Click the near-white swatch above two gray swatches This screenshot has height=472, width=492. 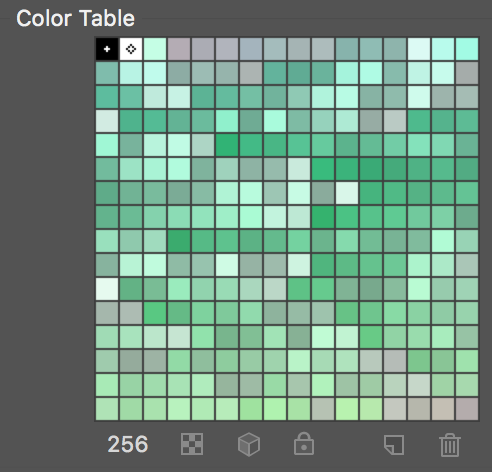click(x=107, y=289)
